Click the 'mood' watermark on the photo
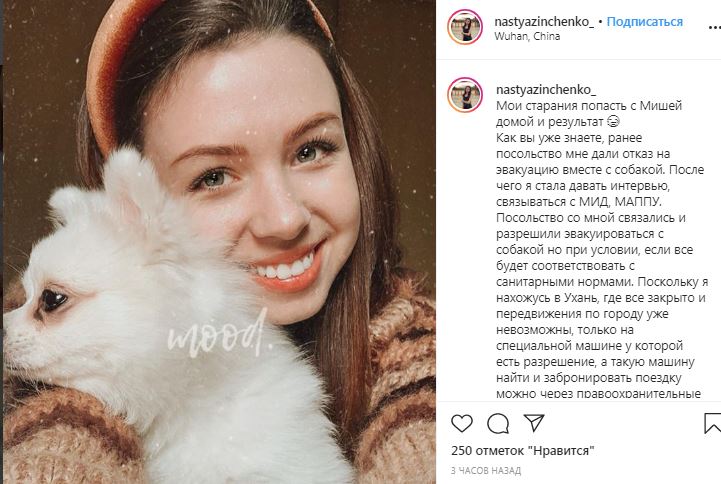This screenshot has width=721, height=484. [218, 336]
